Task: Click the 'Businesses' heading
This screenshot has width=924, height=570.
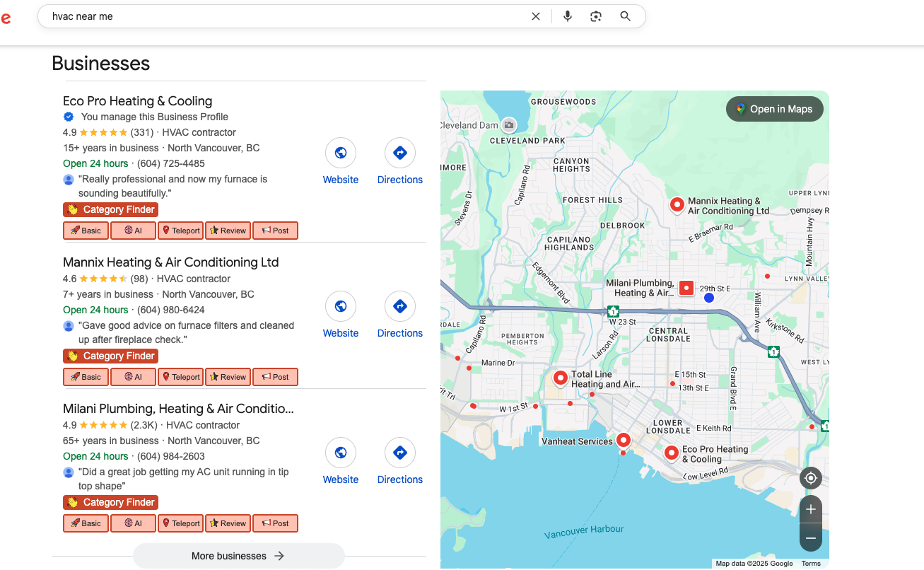Action: click(x=101, y=64)
